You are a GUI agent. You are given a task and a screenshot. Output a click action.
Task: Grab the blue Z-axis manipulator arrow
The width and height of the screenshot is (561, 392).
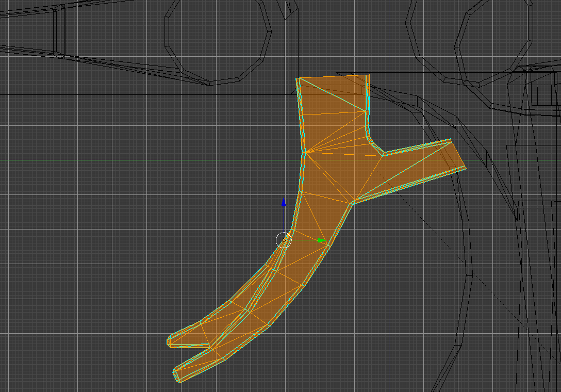click(284, 203)
